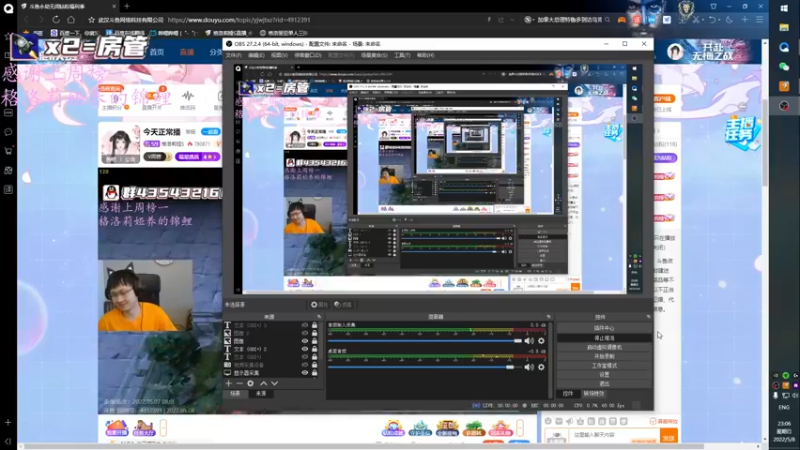The height and width of the screenshot is (450, 800).
Task: Click the OBS icon in taskbar
Action: tap(784, 106)
